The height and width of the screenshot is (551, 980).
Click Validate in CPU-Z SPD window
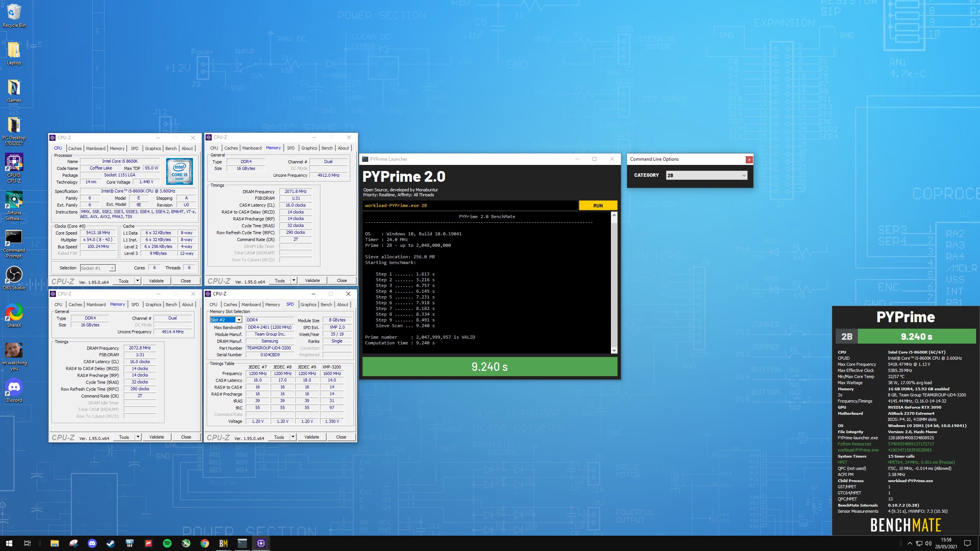312,437
